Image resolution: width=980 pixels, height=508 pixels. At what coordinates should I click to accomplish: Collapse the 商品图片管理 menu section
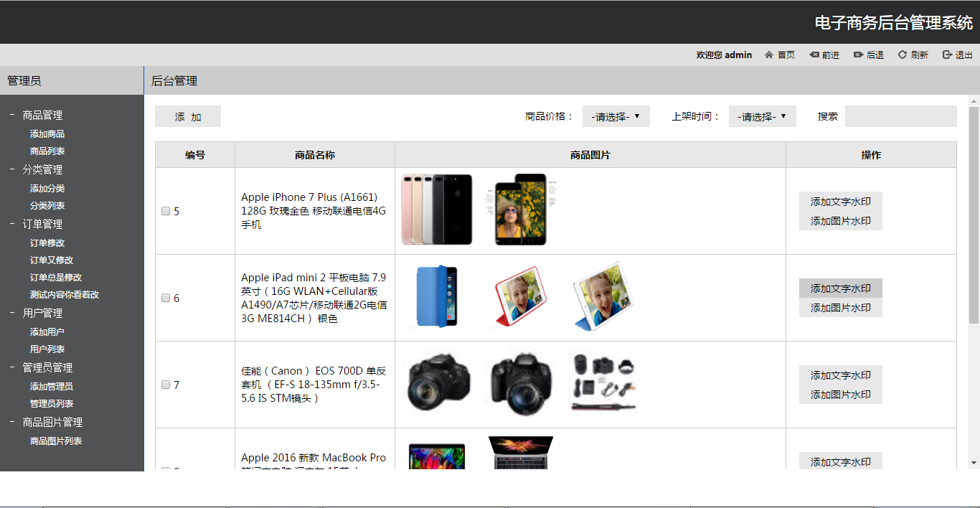click(12, 422)
